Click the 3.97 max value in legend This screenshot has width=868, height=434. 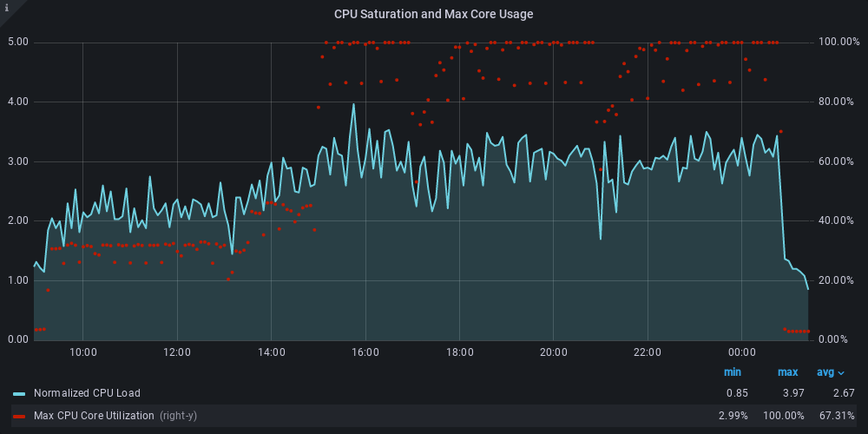787,393
